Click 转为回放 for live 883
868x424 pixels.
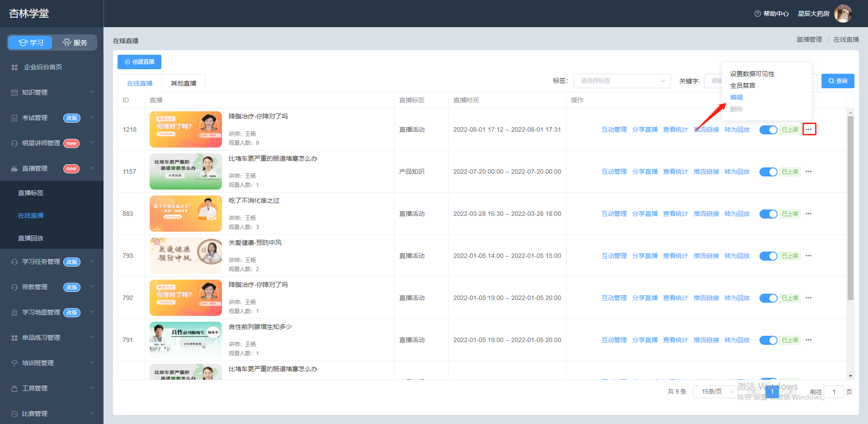(x=737, y=214)
